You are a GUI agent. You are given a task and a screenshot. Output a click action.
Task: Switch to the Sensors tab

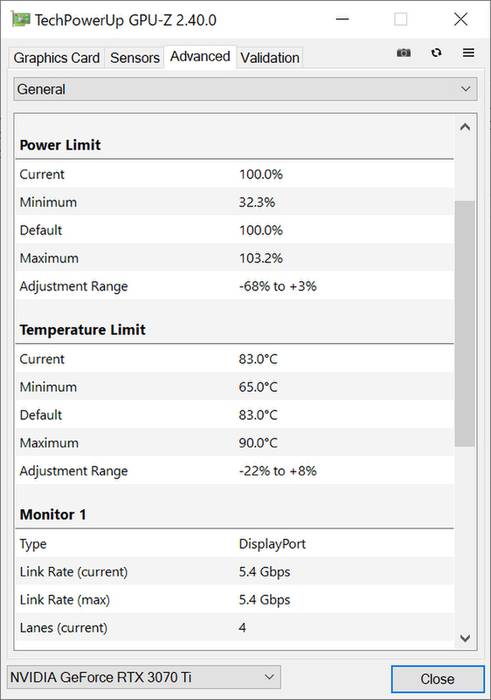(x=134, y=58)
